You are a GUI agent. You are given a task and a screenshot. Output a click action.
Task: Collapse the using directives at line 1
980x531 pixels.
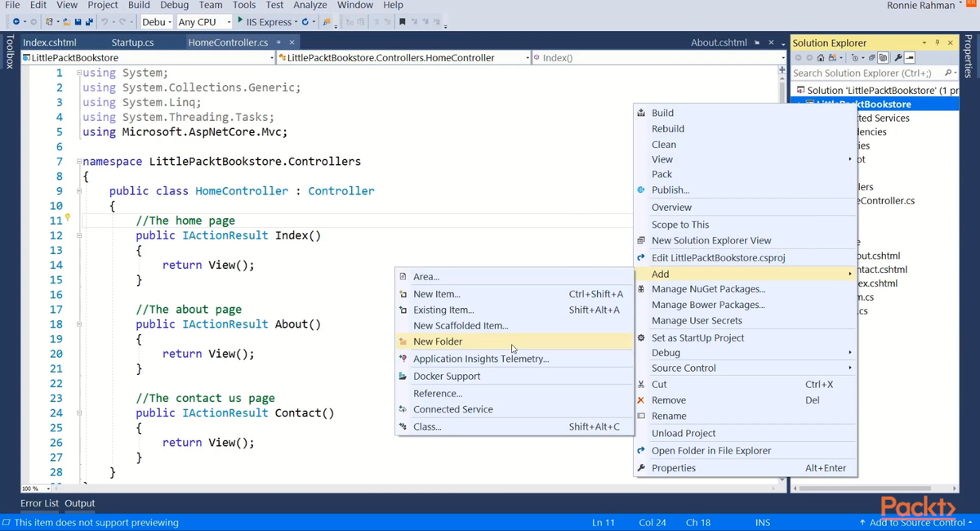[x=79, y=73]
